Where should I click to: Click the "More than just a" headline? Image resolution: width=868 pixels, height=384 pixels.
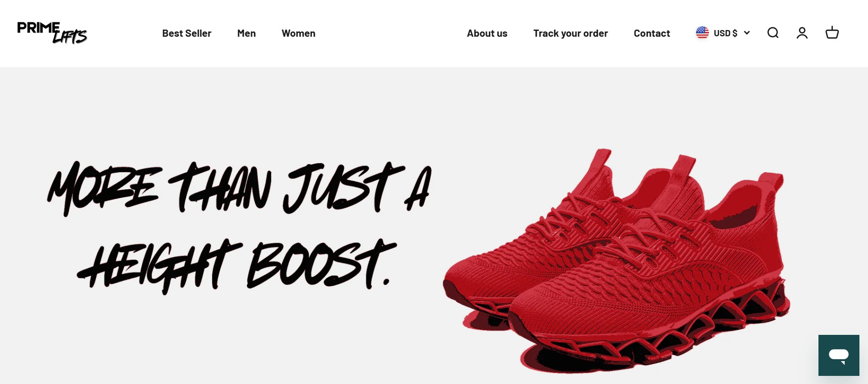coord(240,188)
